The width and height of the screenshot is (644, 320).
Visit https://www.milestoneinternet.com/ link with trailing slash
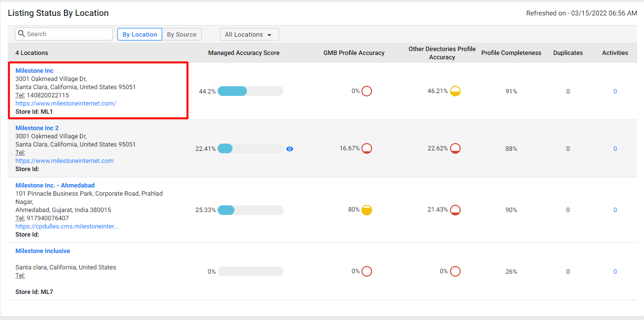point(66,104)
